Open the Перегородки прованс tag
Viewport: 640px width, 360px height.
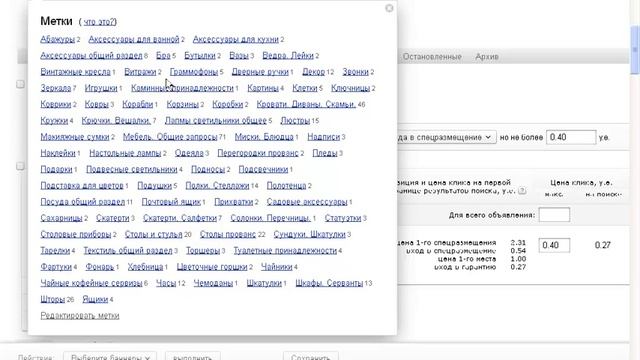(x=258, y=153)
